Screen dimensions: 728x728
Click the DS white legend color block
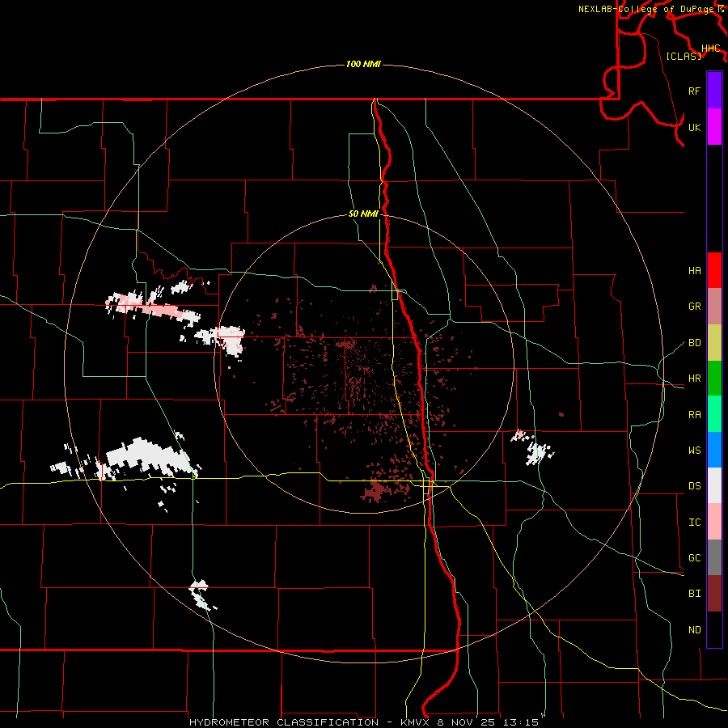coord(714,485)
